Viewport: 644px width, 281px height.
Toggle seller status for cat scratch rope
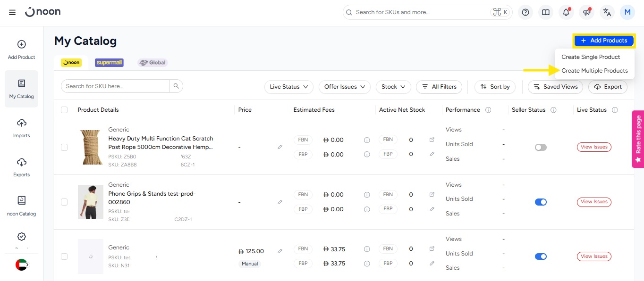click(x=541, y=147)
